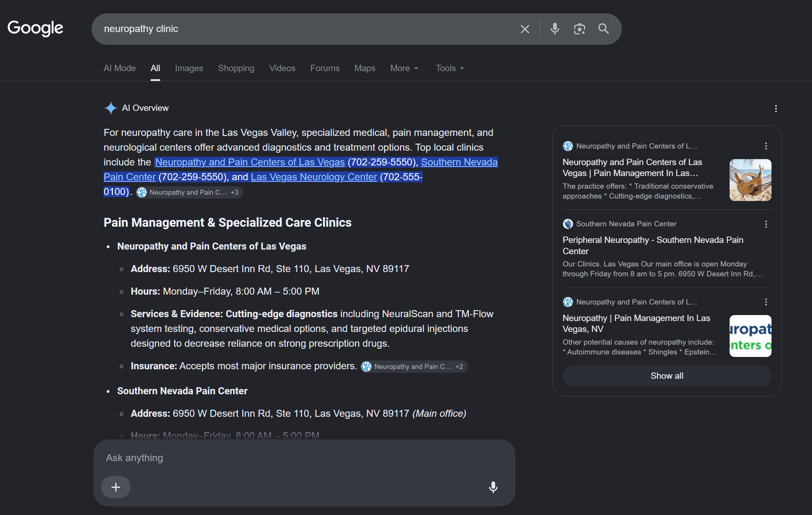Open Search by image camera icon
Viewport: 812px width, 515px height.
[x=579, y=29]
